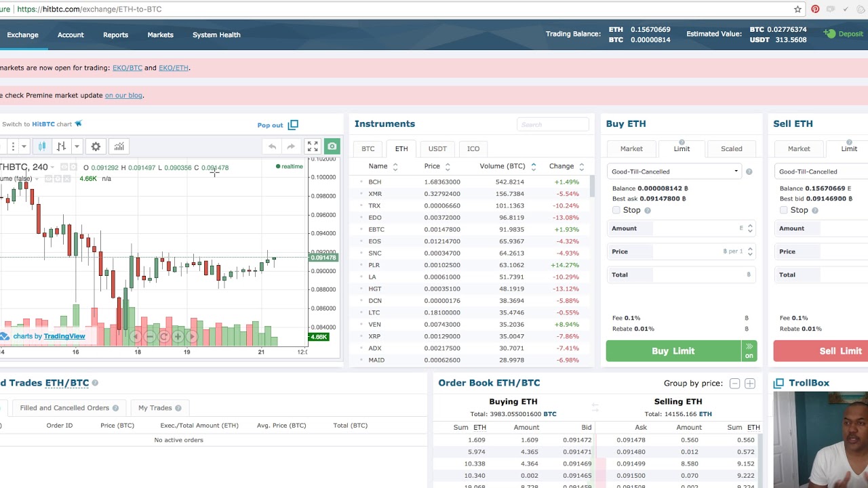The width and height of the screenshot is (868, 488).
Task: Click help icon next to My Trades
Action: click(x=178, y=408)
